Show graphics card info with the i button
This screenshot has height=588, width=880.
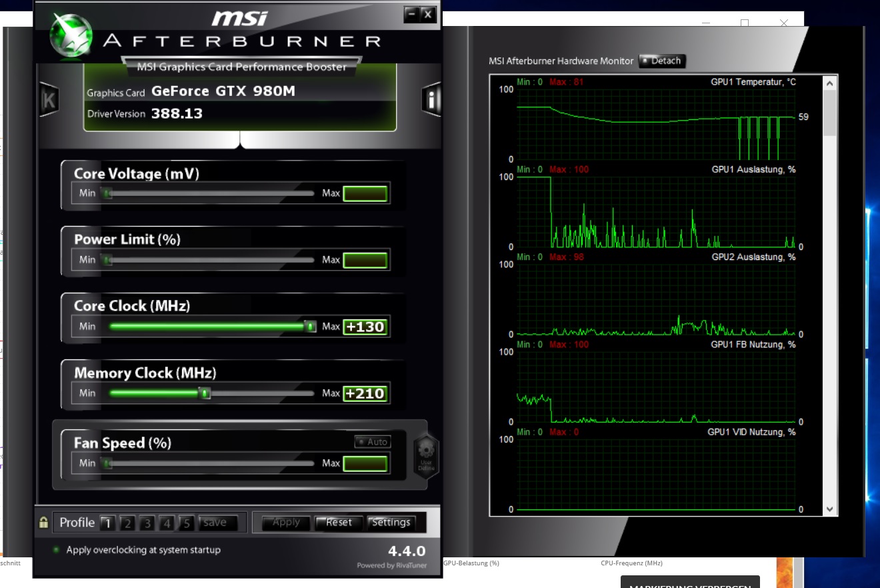[432, 100]
